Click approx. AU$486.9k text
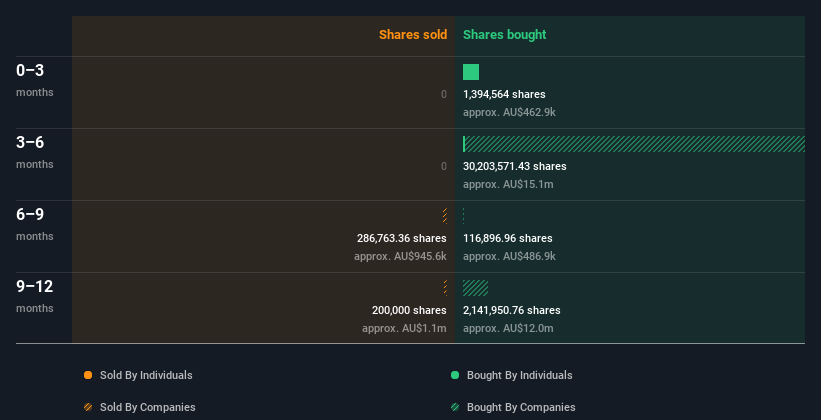The image size is (821, 420). [x=509, y=256]
